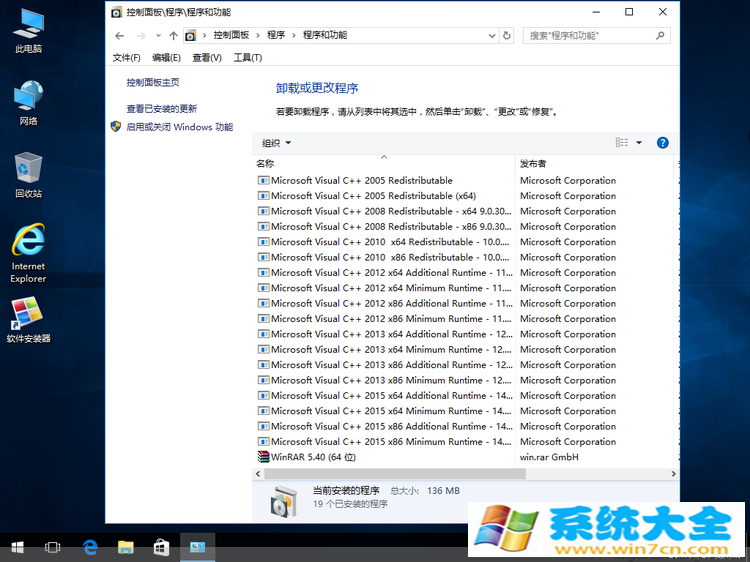Click 控制面板 in the breadcrumb path
The height and width of the screenshot is (562, 750).
click(231, 35)
